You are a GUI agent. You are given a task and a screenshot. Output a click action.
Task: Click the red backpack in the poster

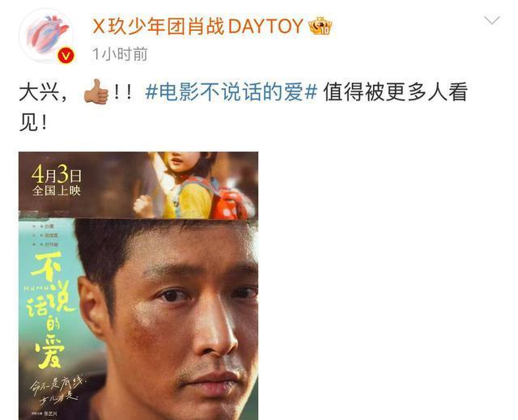coord(233,203)
